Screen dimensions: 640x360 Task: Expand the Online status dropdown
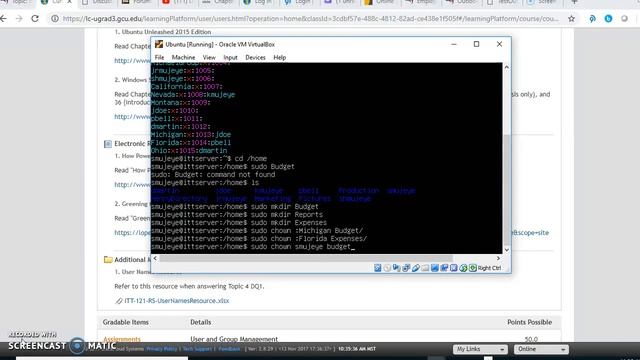coord(541,349)
